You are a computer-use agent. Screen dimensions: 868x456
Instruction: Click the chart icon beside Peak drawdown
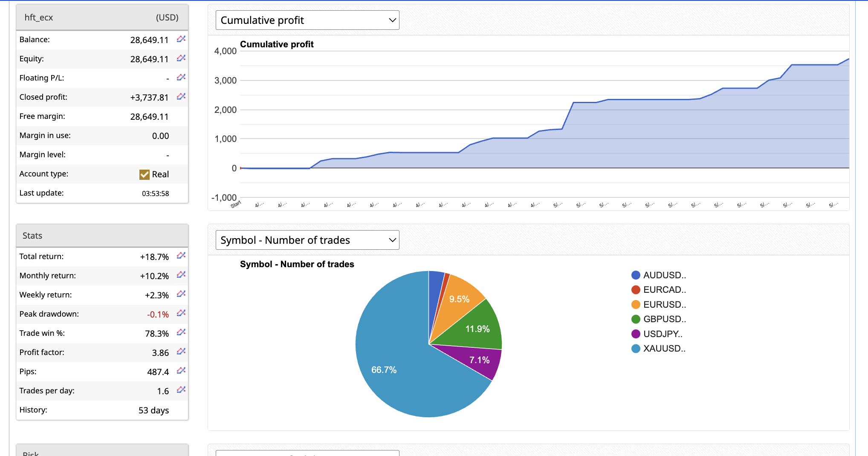181,313
